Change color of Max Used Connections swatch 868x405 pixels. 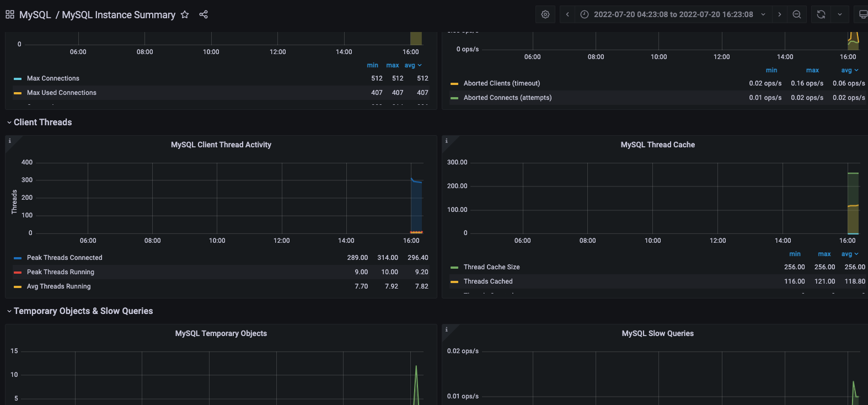pyautogui.click(x=18, y=93)
